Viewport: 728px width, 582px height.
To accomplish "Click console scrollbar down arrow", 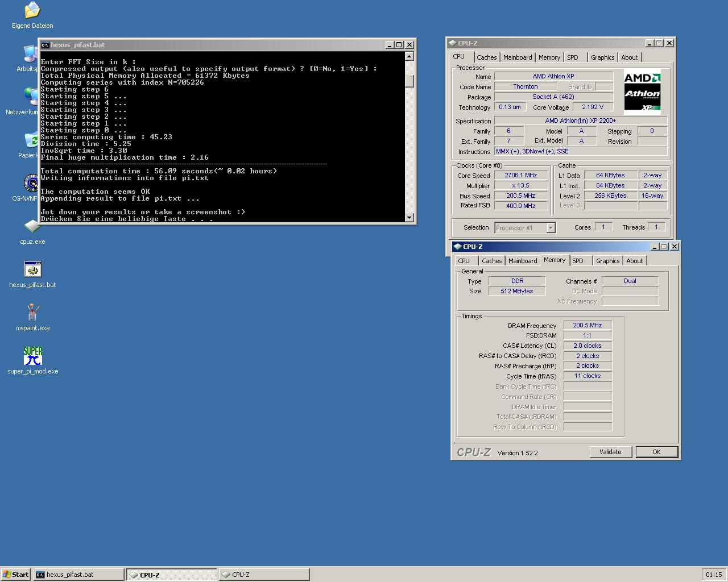I will point(409,217).
